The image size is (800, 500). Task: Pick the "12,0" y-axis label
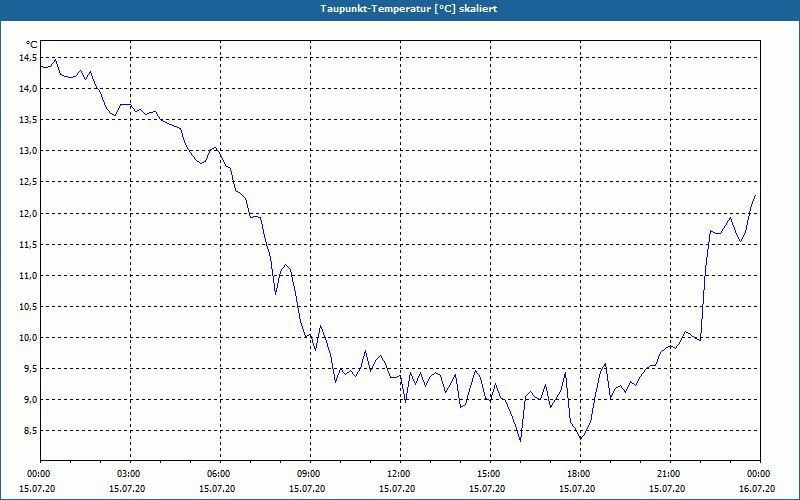pos(29,213)
